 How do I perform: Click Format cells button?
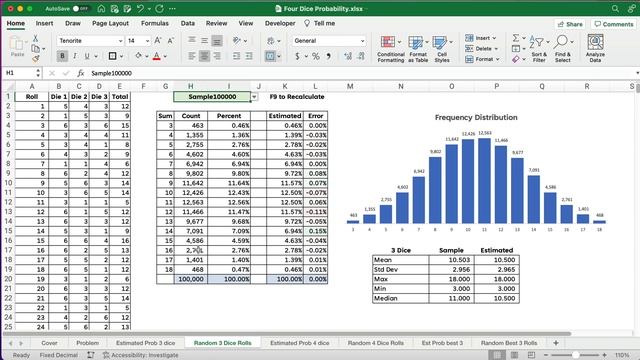pos(482,59)
